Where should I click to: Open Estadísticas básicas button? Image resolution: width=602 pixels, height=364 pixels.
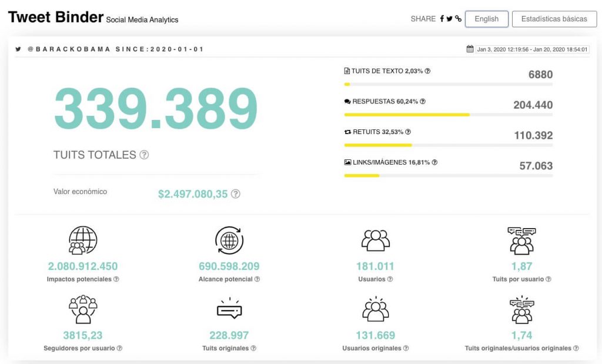coord(554,19)
